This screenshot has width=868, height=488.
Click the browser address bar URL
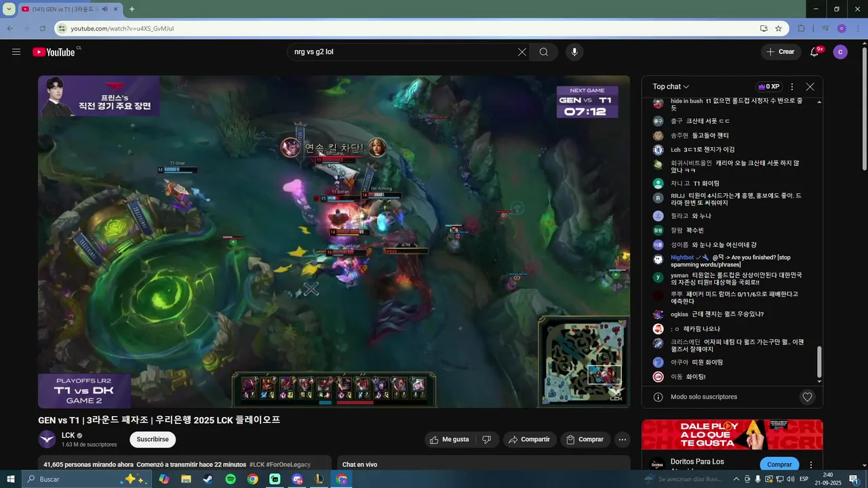122,28
